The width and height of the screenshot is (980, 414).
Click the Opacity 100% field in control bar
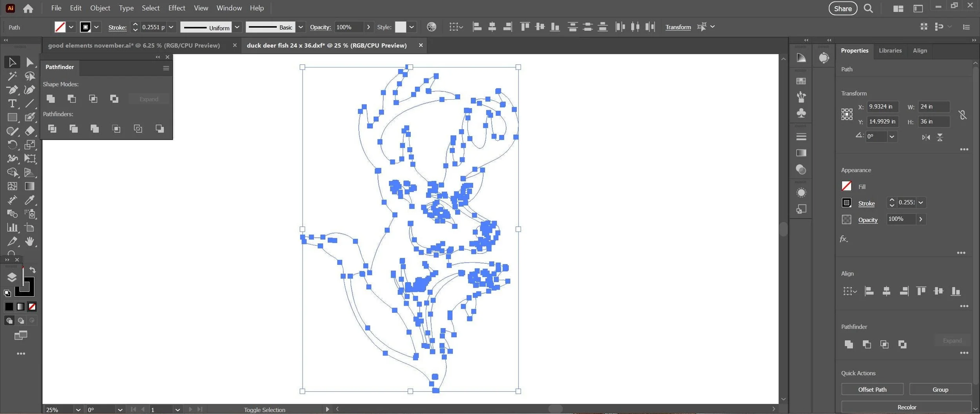click(x=349, y=27)
